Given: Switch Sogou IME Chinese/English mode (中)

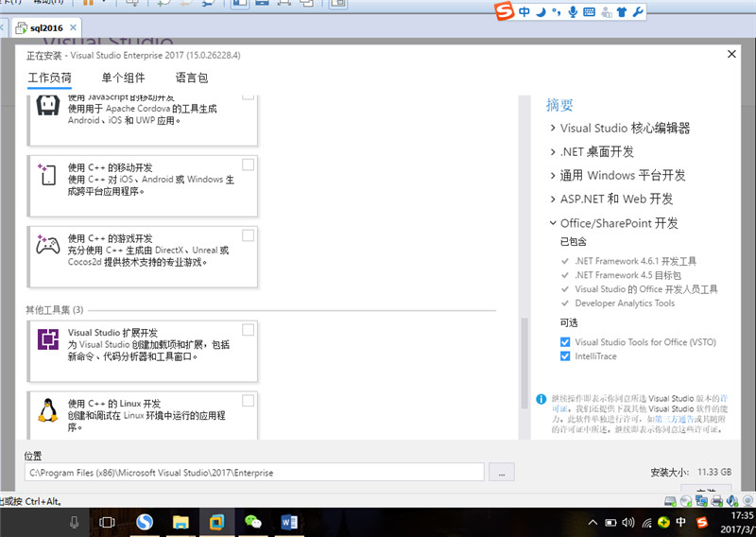Looking at the screenshot, I should (524, 11).
